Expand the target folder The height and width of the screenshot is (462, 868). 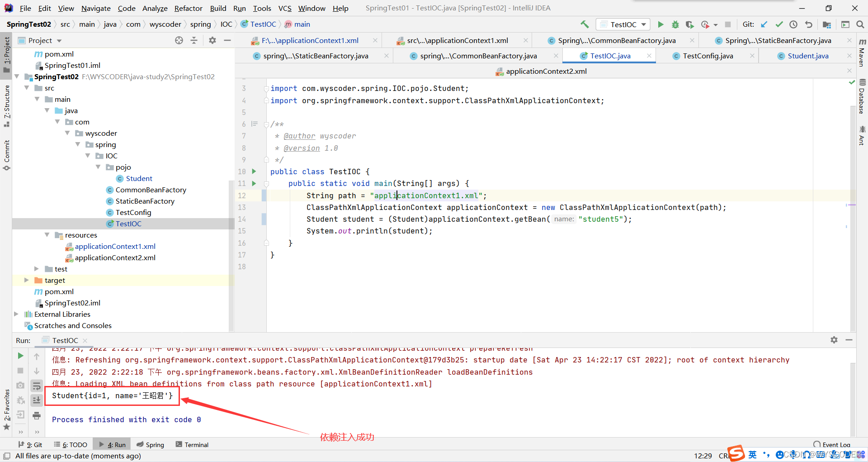[x=27, y=280]
